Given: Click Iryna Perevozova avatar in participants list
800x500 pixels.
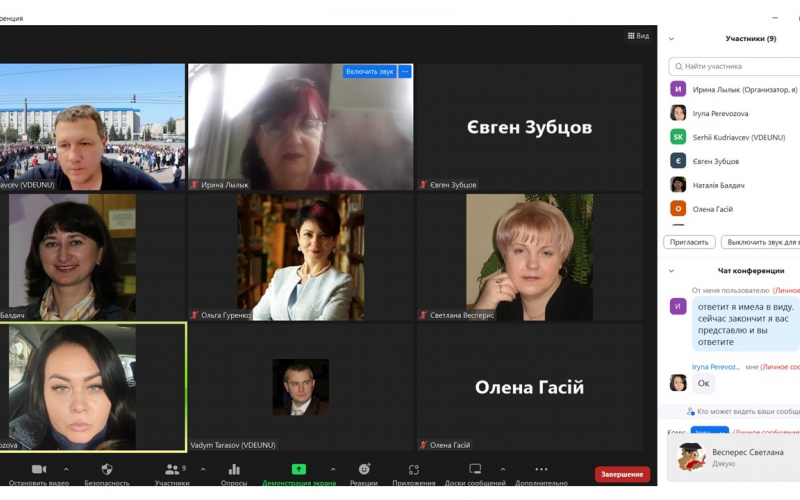Looking at the screenshot, I should [678, 113].
